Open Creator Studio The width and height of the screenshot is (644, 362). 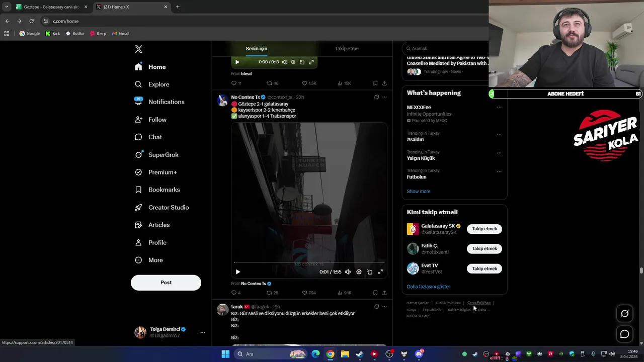162,207
